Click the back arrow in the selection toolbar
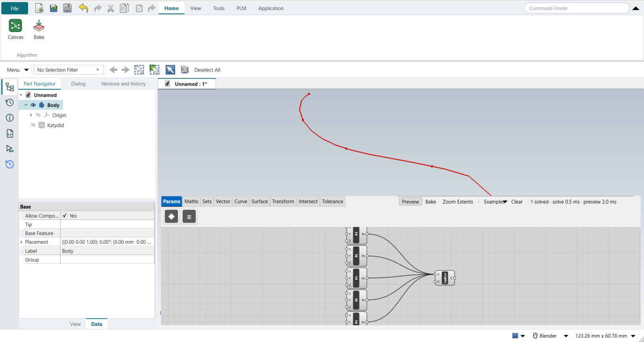The width and height of the screenshot is (644, 342). click(114, 70)
